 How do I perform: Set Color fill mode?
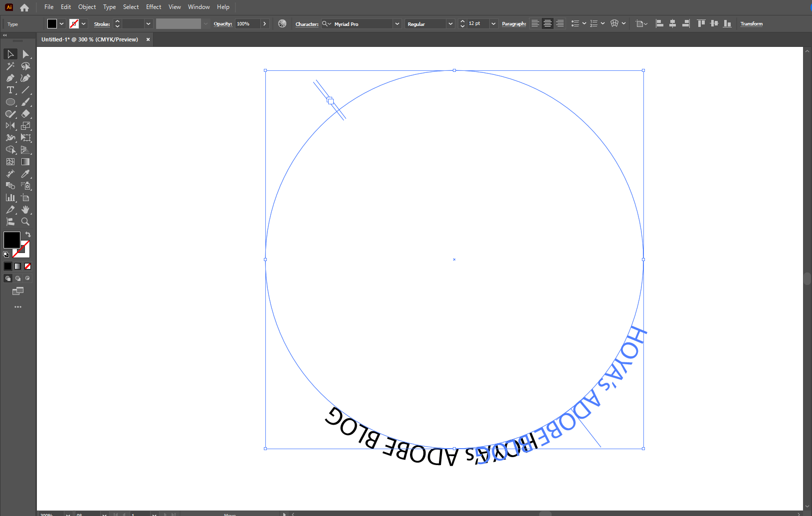tap(7, 266)
